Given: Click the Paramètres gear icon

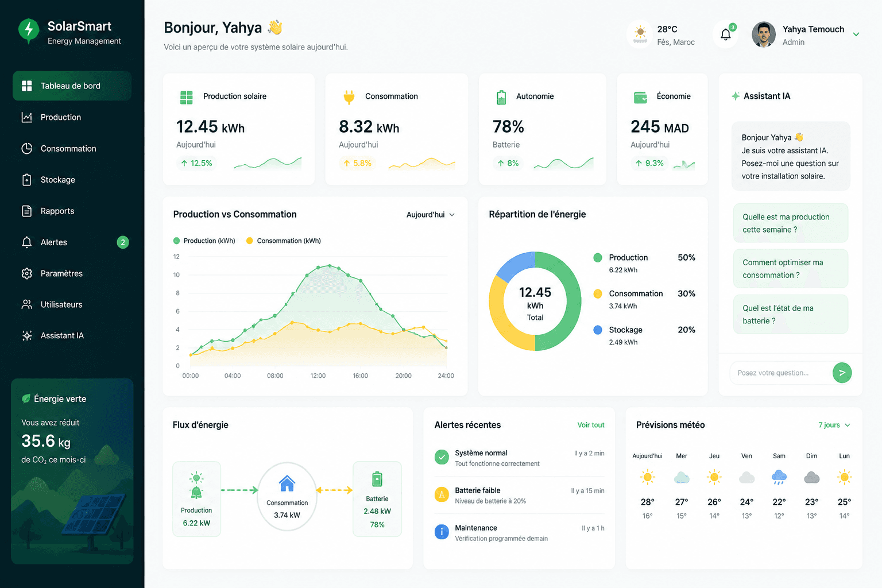Looking at the screenshot, I should (26, 273).
